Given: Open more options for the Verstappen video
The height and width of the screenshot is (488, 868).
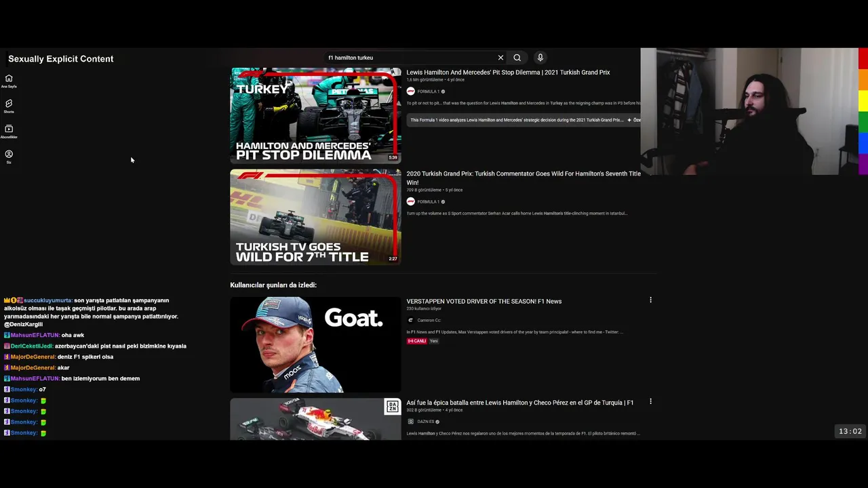Looking at the screenshot, I should 650,300.
